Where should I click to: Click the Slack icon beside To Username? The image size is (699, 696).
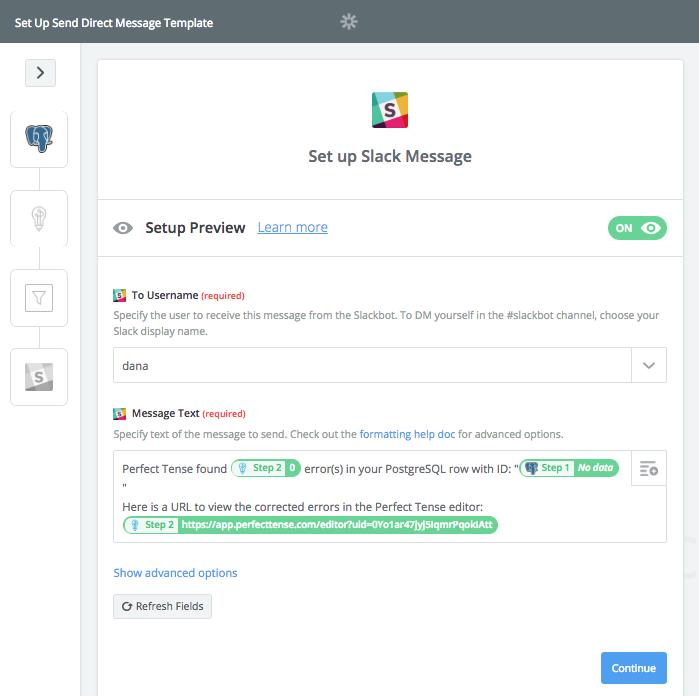pyautogui.click(x=119, y=295)
